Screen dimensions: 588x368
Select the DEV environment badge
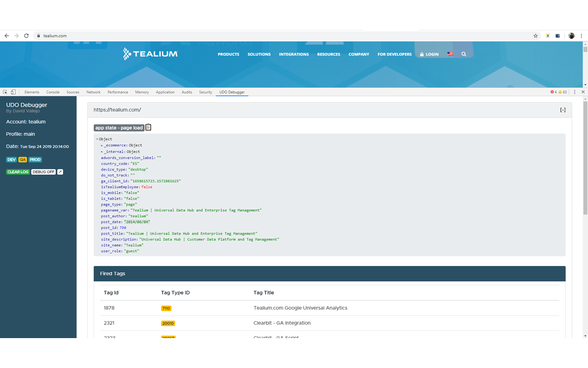[x=11, y=160]
